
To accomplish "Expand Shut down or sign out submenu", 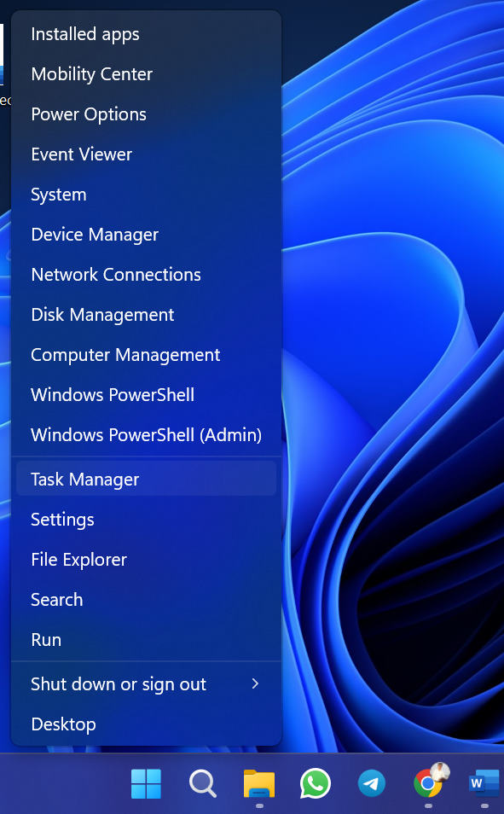I will point(146,684).
